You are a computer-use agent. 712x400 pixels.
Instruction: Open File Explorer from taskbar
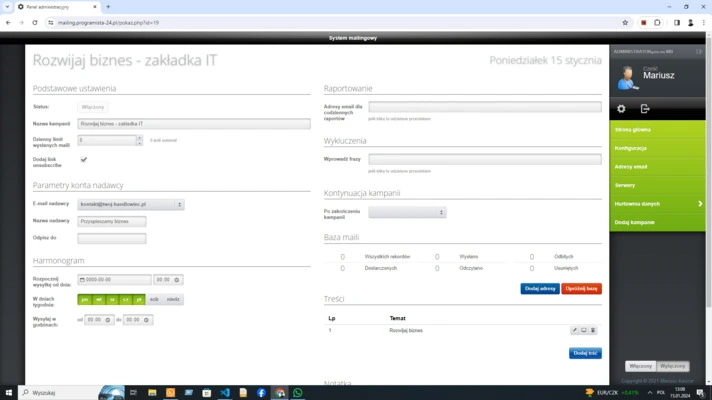[x=152, y=393]
